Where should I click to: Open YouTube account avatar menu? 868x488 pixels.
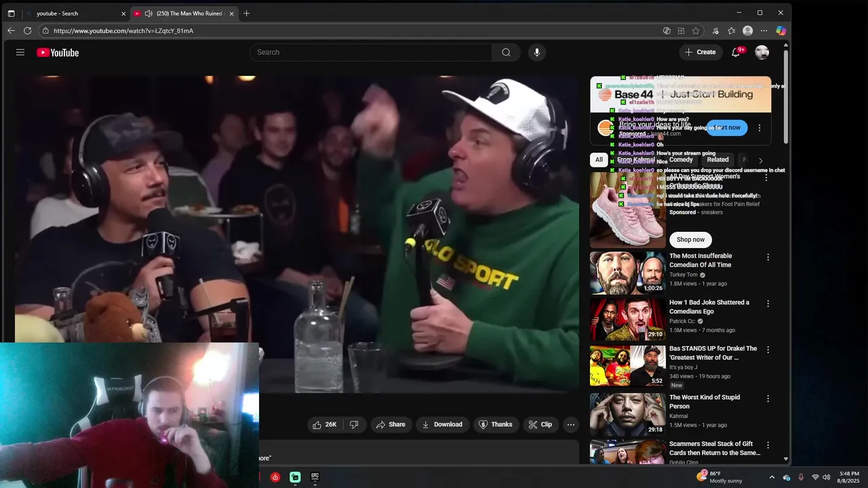coord(762,52)
